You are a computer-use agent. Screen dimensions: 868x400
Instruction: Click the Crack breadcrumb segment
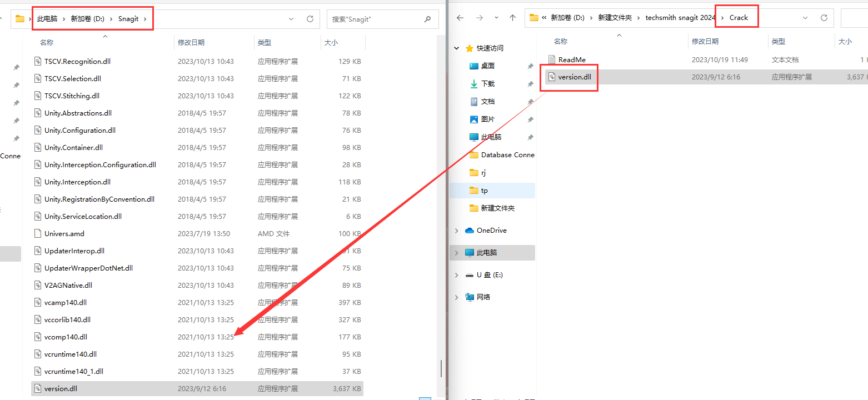[739, 18]
